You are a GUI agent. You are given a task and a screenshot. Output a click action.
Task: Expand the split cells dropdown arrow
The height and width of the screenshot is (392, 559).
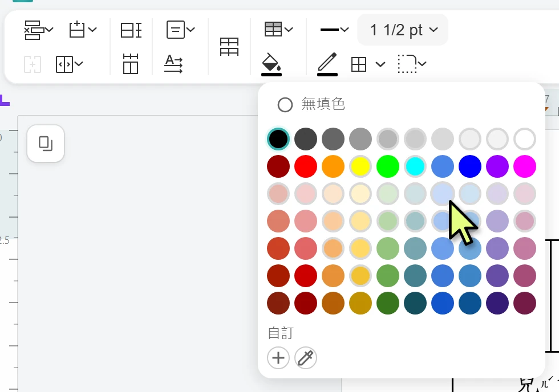[79, 64]
